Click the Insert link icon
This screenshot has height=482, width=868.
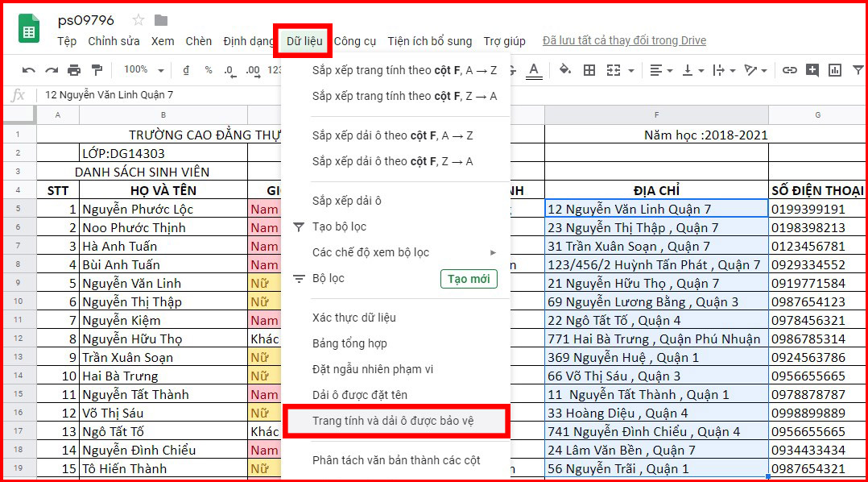point(790,70)
